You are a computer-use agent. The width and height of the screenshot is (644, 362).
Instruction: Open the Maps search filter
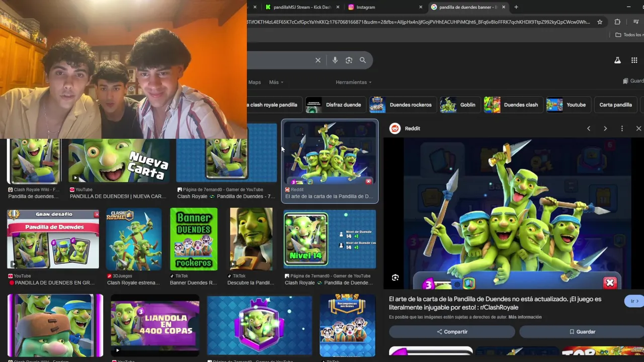click(255, 82)
